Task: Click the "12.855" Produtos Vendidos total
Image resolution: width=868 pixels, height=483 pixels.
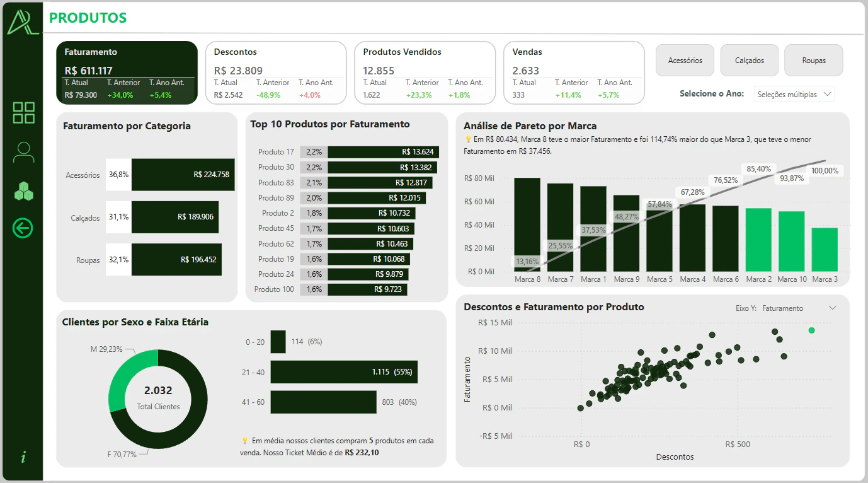Action: (380, 71)
